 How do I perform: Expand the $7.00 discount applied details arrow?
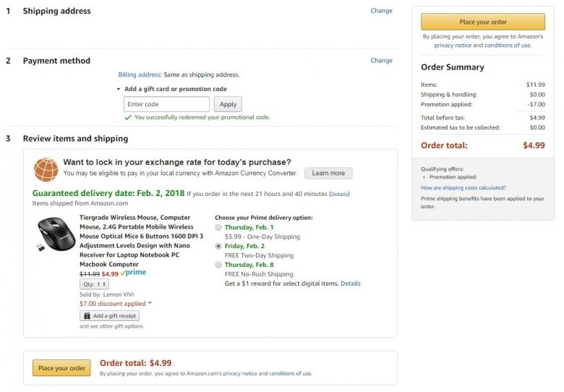click(x=150, y=304)
